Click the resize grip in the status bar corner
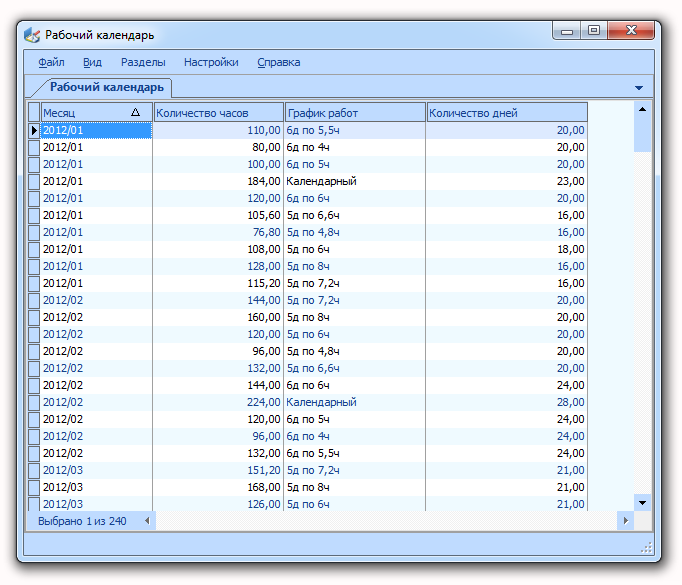 pos(646,548)
